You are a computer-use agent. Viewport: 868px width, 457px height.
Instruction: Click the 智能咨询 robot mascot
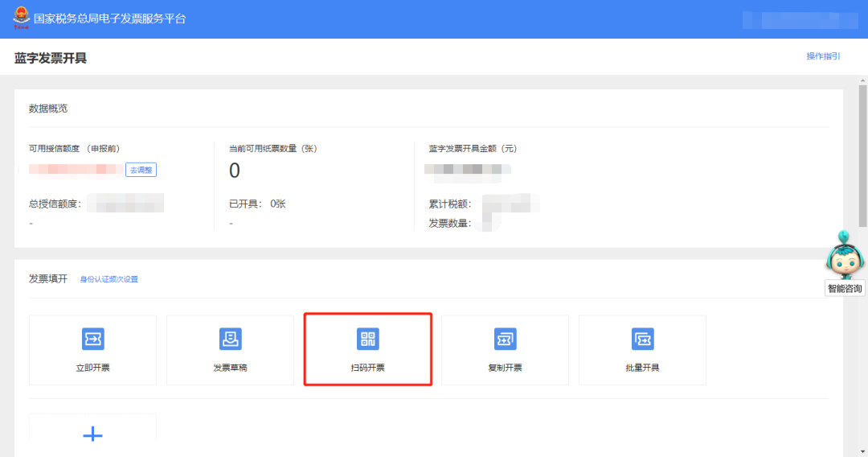click(845, 255)
